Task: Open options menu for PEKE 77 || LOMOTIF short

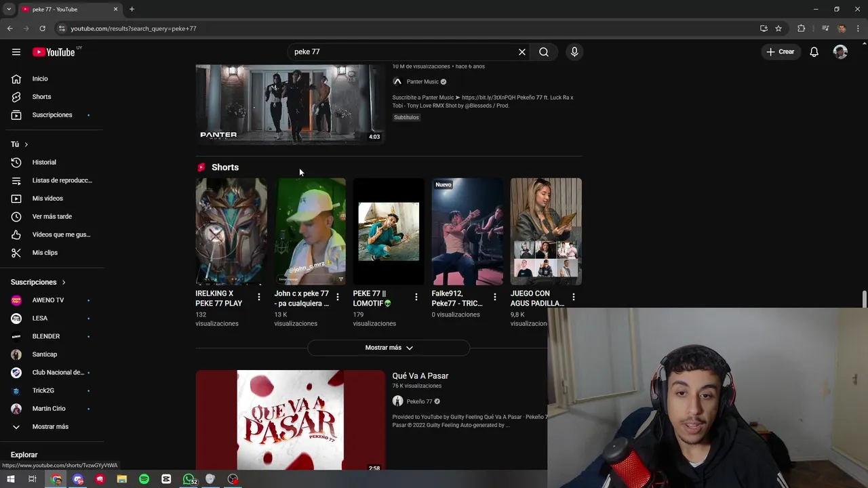Action: [416, 297]
